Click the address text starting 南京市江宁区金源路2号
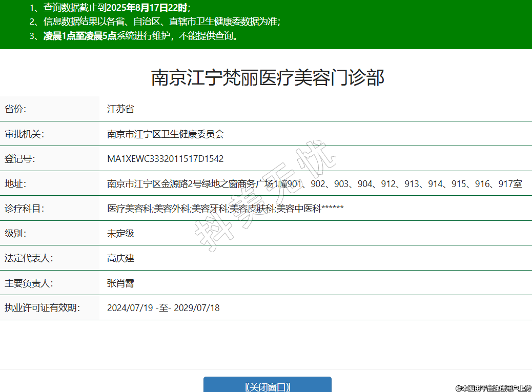Screen dimensions: 532x392 point(314,184)
